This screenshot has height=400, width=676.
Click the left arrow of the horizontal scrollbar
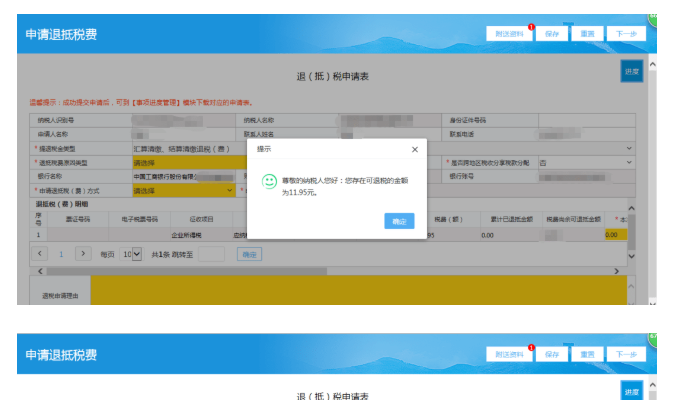40,271
